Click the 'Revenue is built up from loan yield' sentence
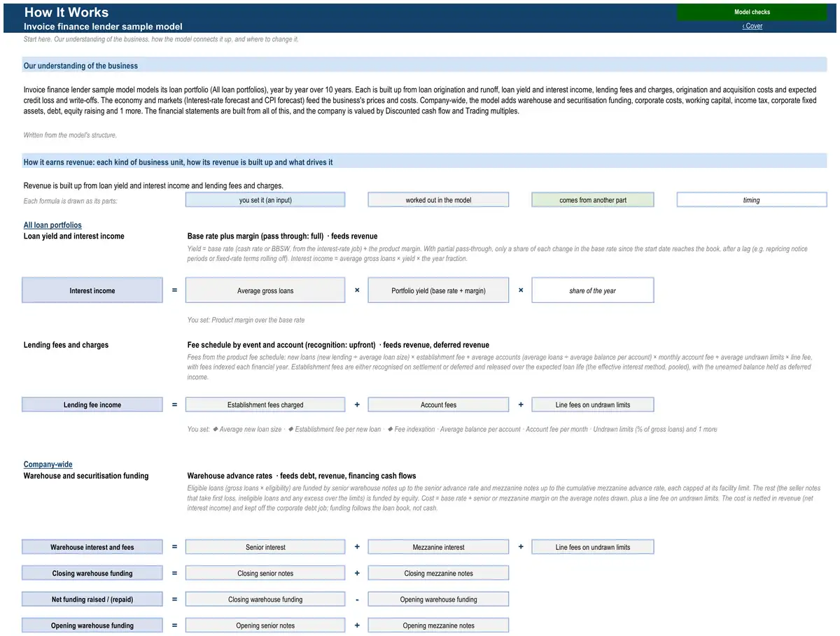 click(x=153, y=186)
